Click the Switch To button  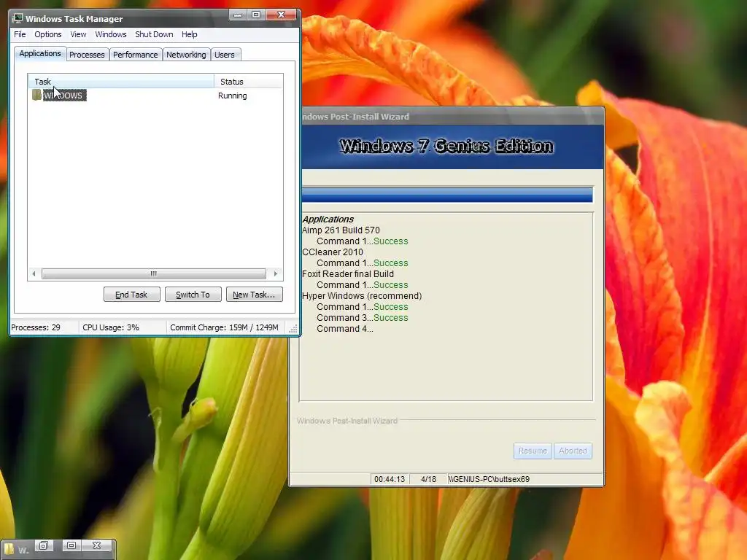coord(193,295)
